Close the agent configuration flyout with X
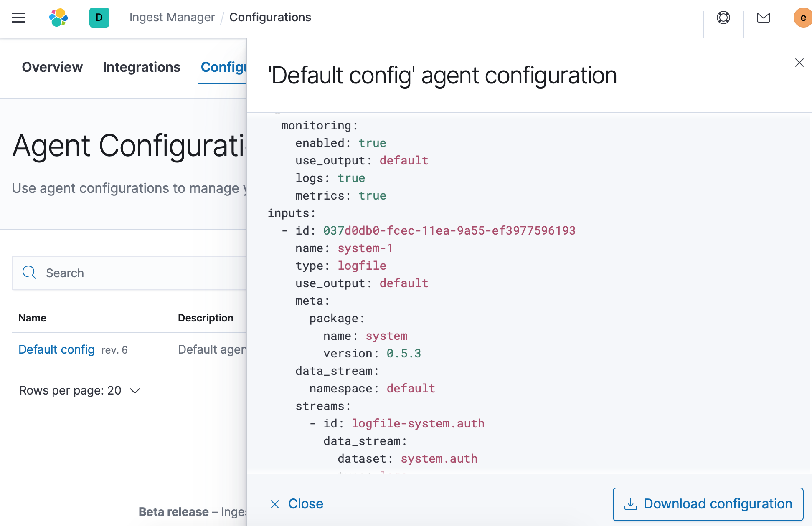Screen dimensions: 812x526 (799, 63)
